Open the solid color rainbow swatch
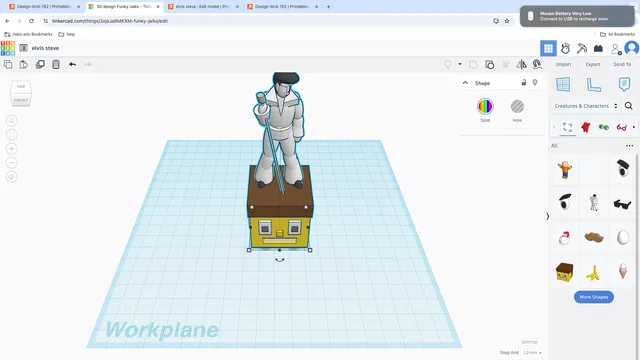The image size is (640, 360). coord(485,107)
